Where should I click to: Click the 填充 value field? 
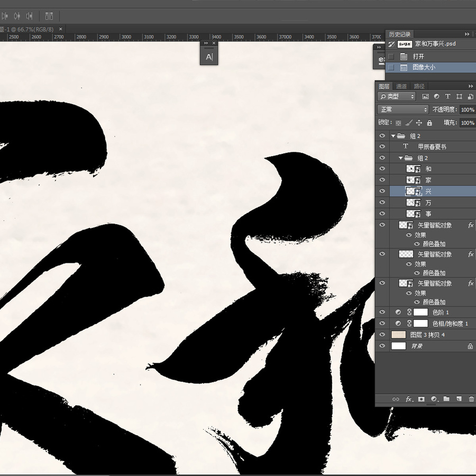468,123
